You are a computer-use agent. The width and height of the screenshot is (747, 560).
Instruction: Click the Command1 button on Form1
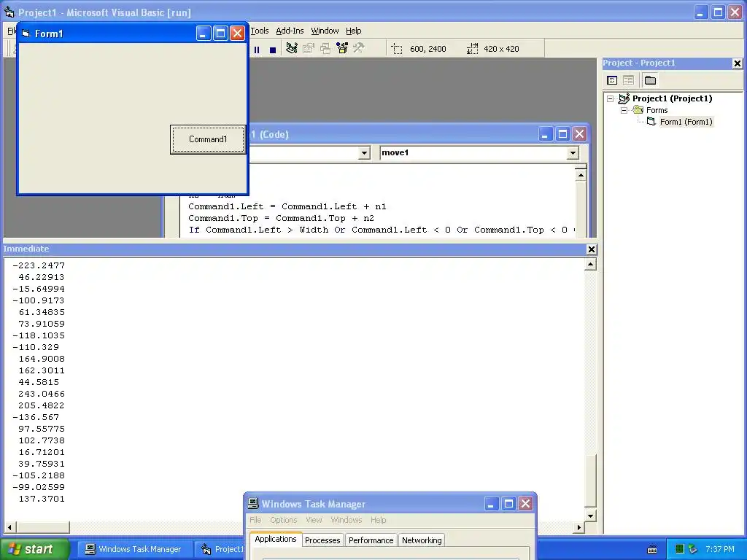[x=208, y=139]
